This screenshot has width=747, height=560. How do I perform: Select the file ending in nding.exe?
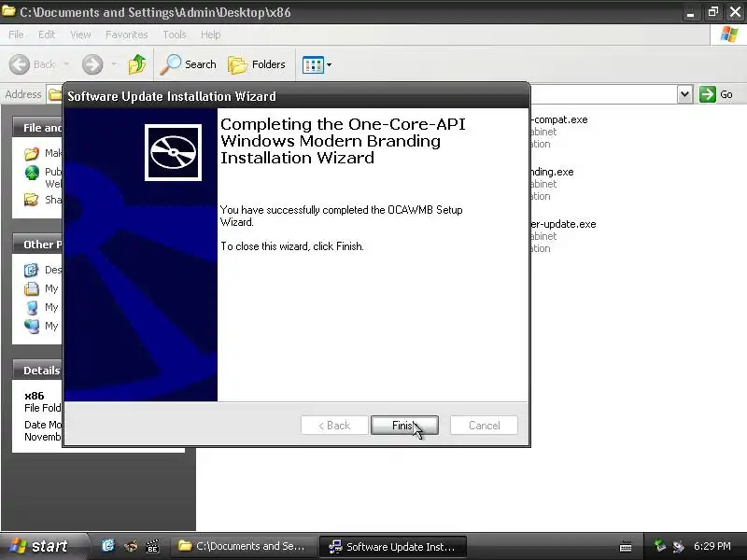coord(552,172)
